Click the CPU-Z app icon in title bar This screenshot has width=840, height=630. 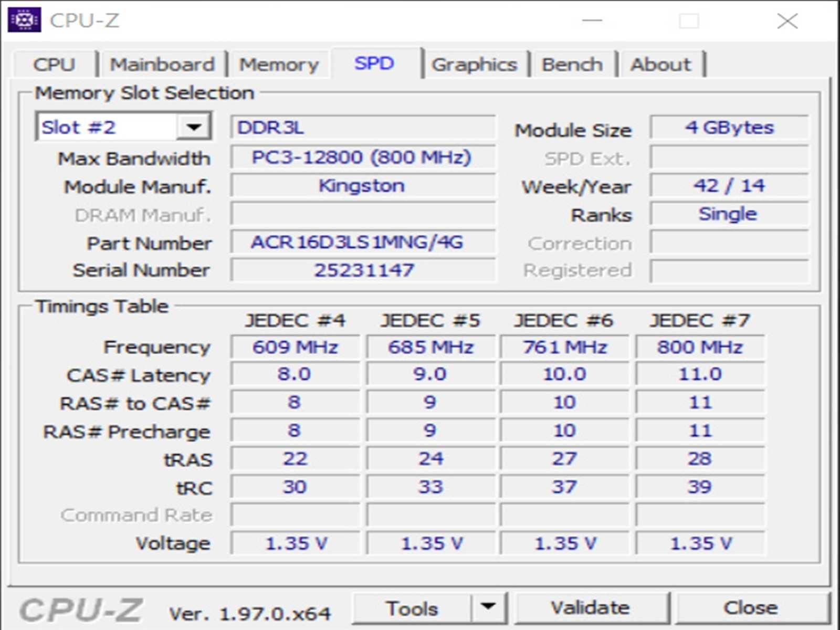[24, 20]
